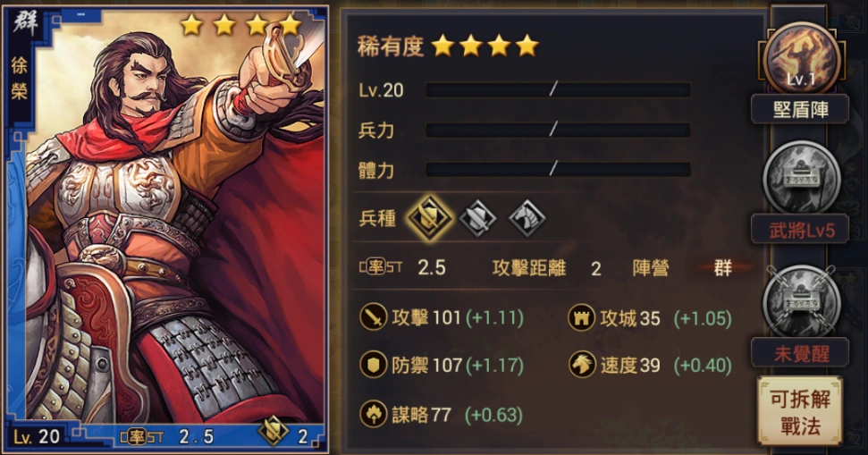Tap the attack sword stat icon
Image resolution: width=868 pixels, height=455 pixels.
373,317
